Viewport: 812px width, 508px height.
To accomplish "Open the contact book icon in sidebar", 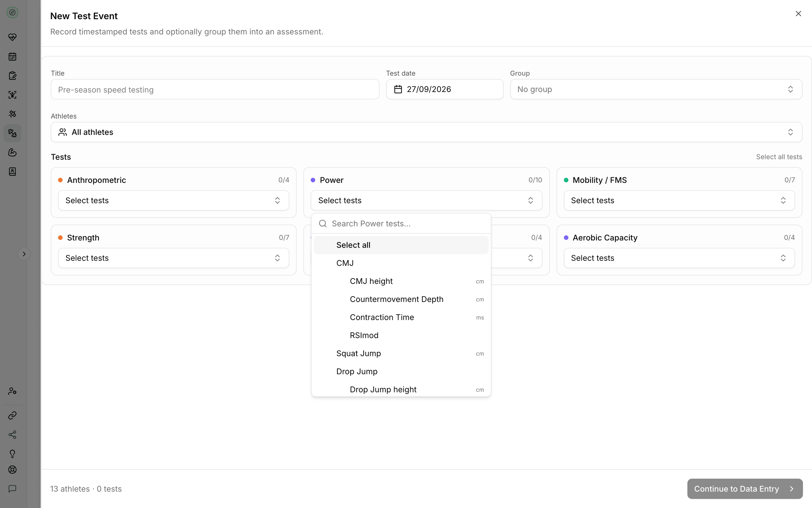I will [12, 172].
